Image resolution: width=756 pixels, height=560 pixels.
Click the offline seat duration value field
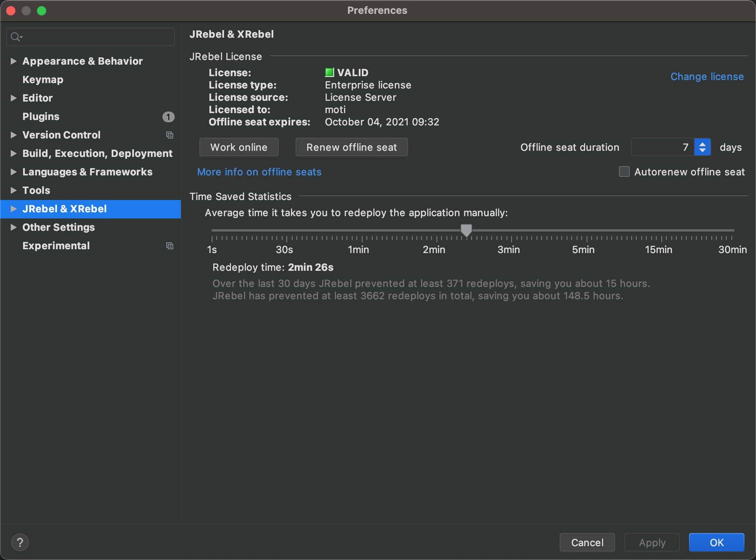pos(662,147)
